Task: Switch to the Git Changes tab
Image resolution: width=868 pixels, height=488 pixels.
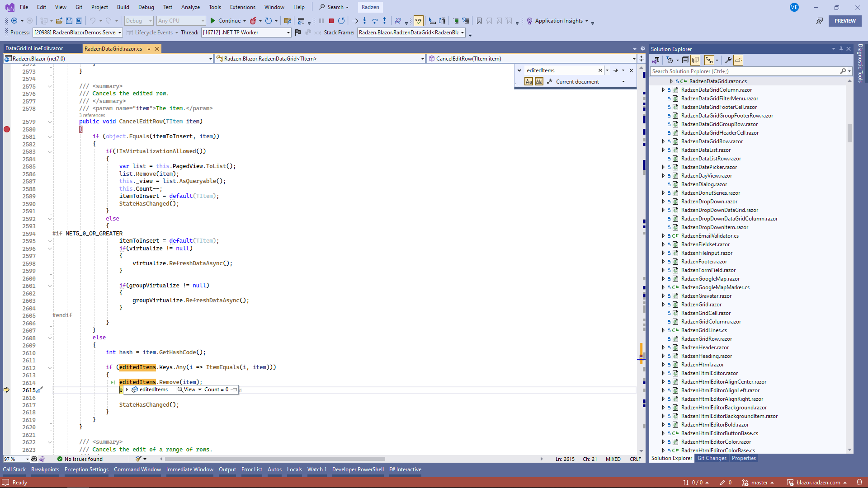Action: click(712, 458)
